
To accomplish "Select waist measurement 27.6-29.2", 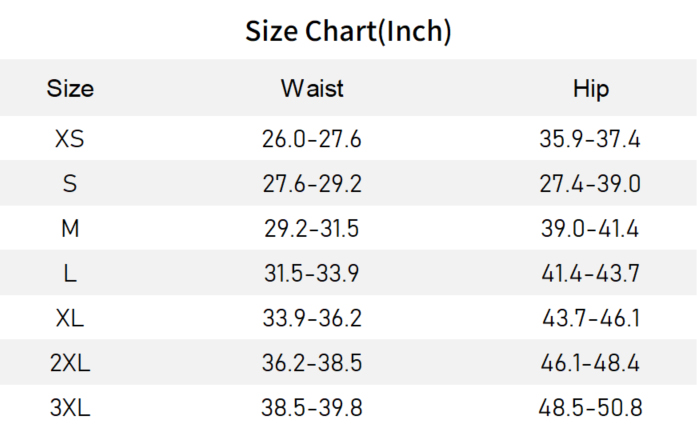I will tap(312, 184).
